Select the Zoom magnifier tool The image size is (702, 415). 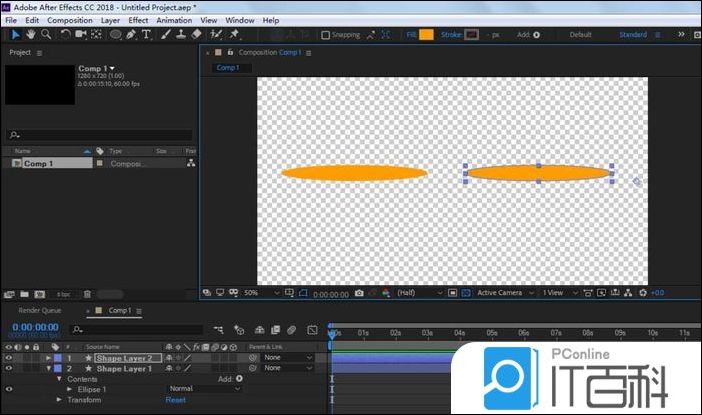pos(46,34)
